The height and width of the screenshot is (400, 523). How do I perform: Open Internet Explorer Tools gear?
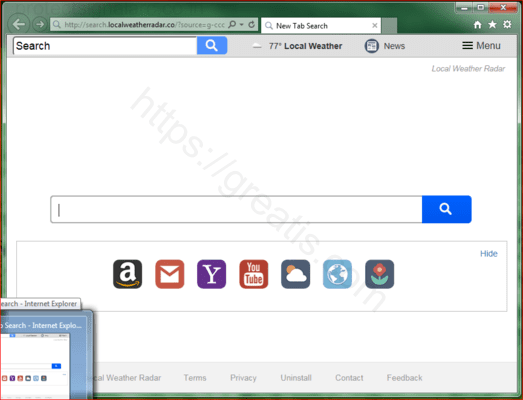tap(507, 24)
